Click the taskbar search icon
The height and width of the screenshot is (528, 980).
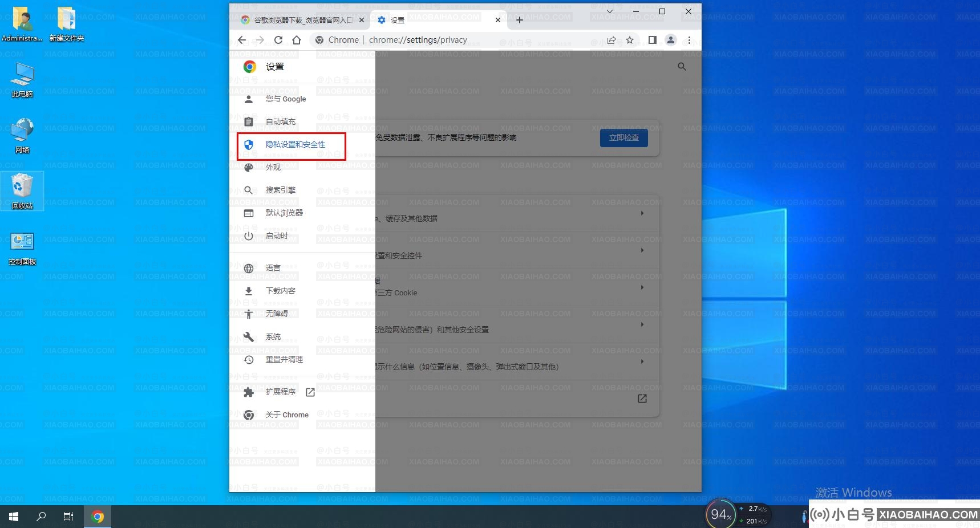[x=41, y=517]
